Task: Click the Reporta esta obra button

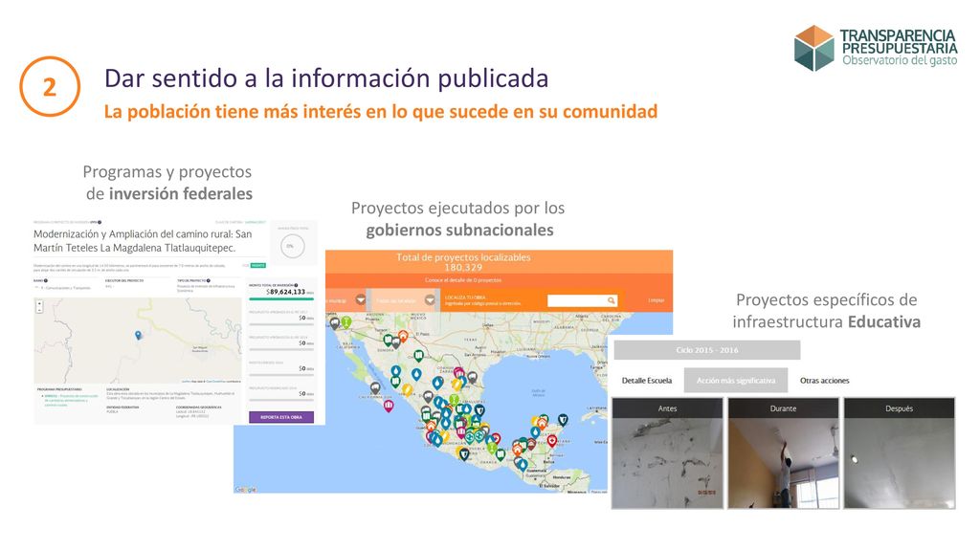Action: [280, 417]
